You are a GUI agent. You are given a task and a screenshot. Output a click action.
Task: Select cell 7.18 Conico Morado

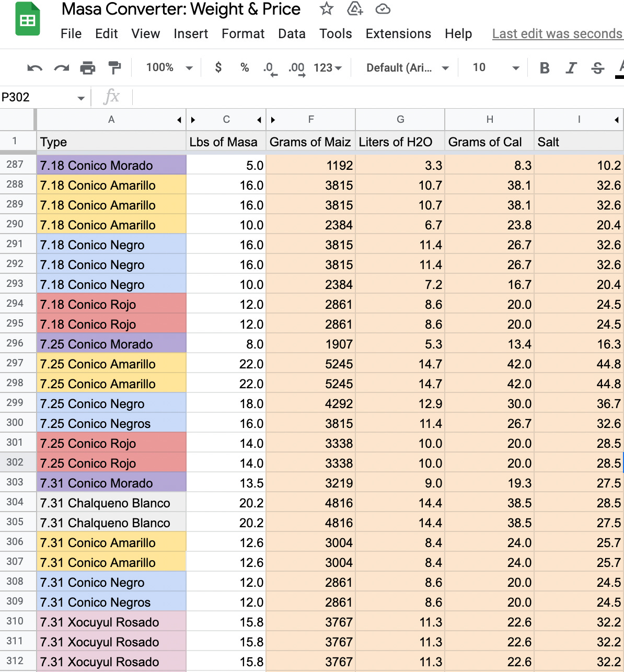pyautogui.click(x=111, y=165)
